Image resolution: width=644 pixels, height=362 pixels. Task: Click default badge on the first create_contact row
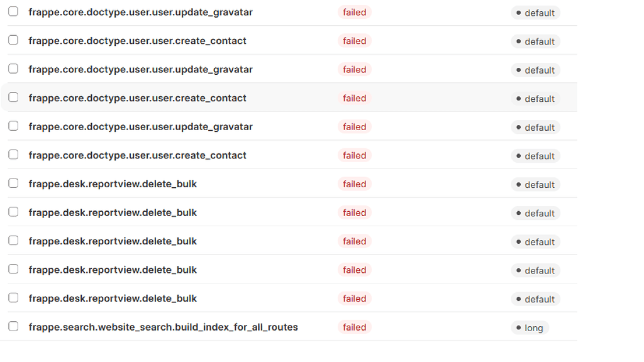(x=535, y=41)
